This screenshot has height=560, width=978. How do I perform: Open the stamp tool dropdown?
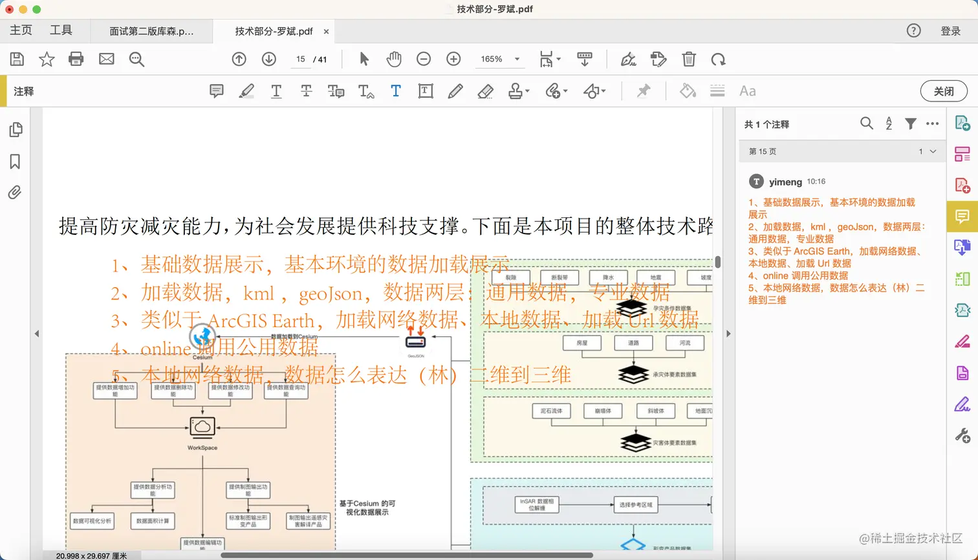click(519, 91)
